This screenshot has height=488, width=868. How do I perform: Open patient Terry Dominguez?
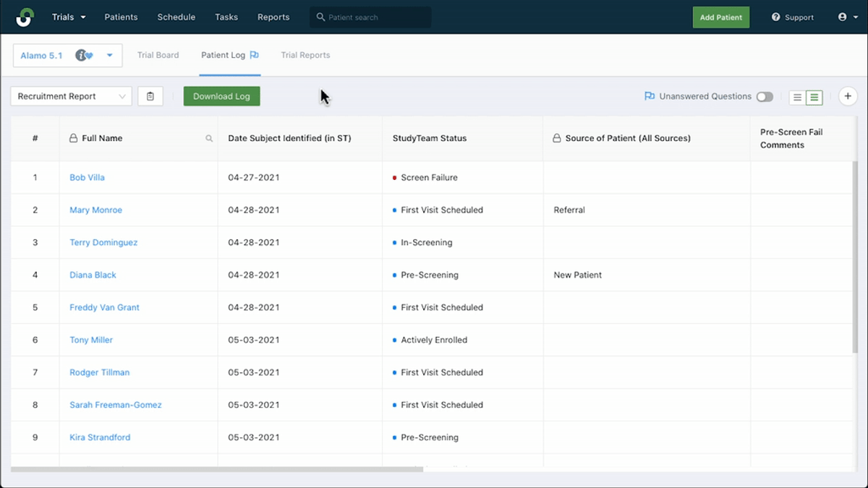(103, 242)
